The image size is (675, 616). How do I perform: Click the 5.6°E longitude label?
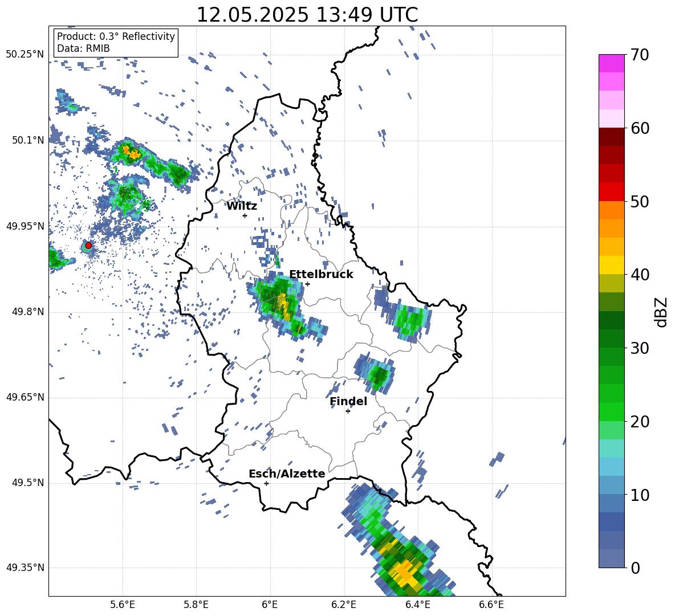[123, 605]
